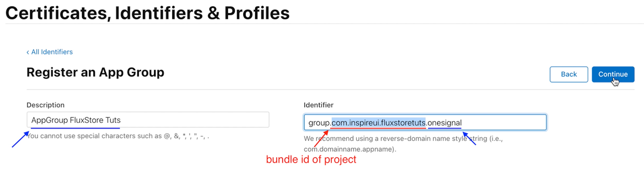Click the chevron before All Identifiers
644x171 pixels.
point(28,52)
